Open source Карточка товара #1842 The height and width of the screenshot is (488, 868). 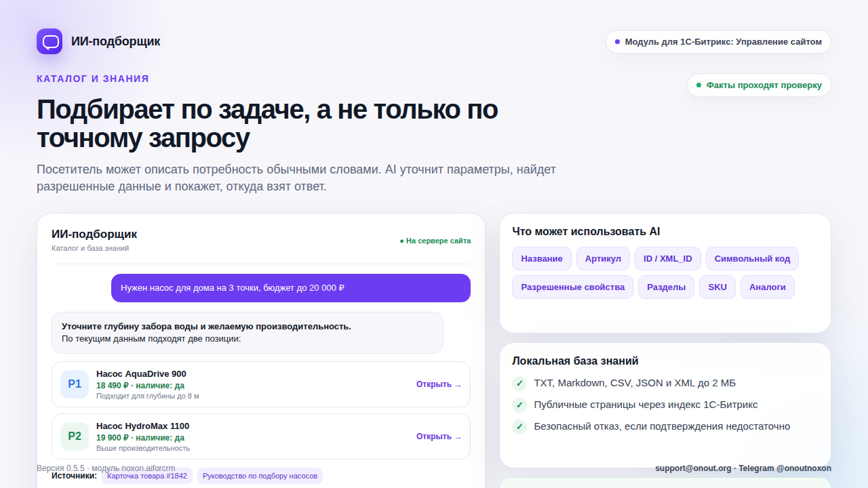pos(147,476)
